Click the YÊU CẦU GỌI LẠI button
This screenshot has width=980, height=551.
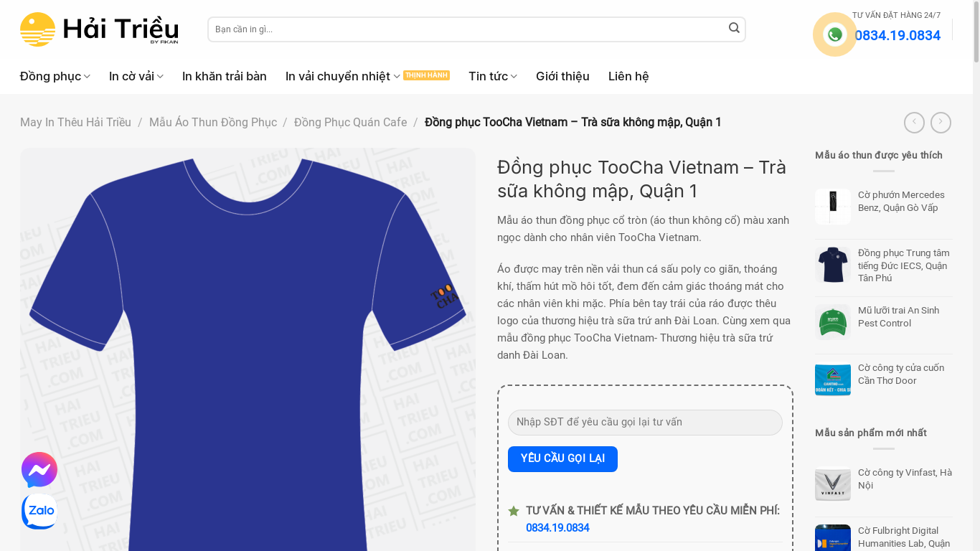click(x=562, y=459)
